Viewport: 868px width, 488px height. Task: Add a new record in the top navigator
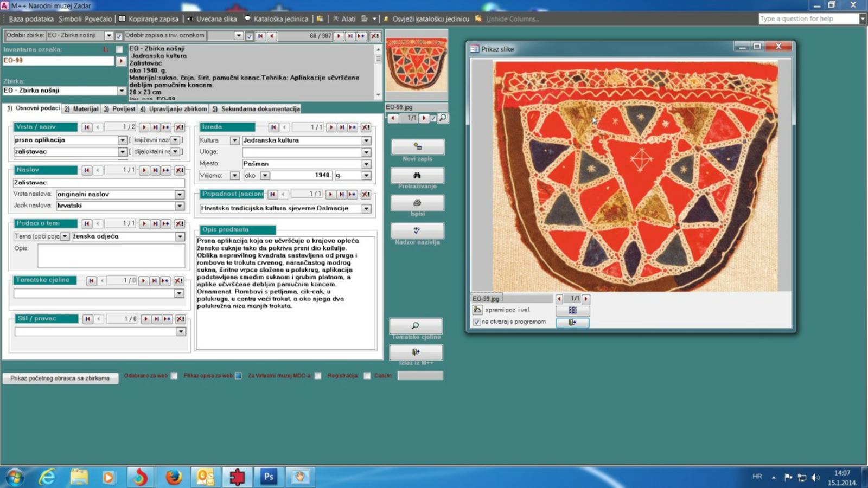coord(361,36)
